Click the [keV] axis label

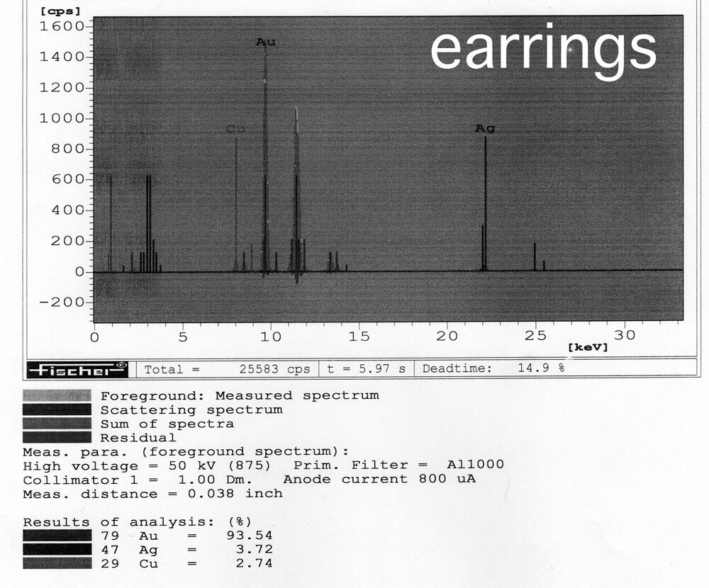[x=588, y=348]
